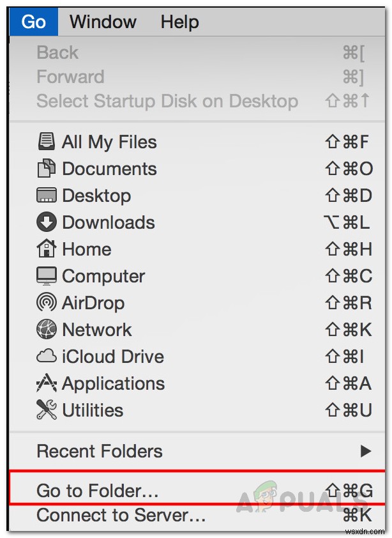Screen dimensions: 392x538
Task: Click the grayed-out Back entry
Action: [x=57, y=52]
